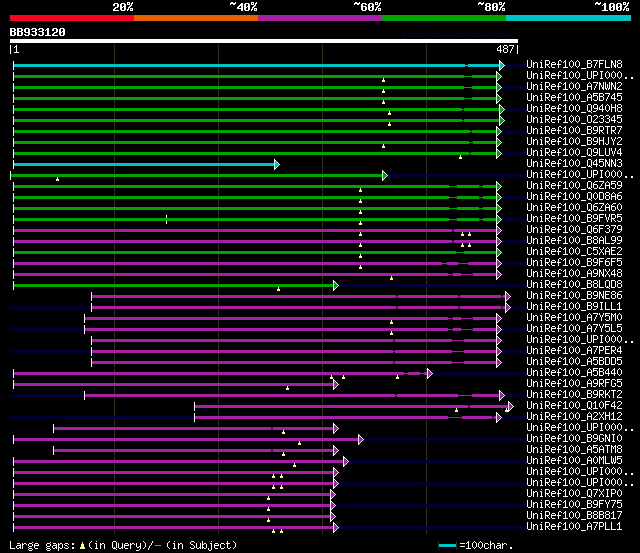Click the UniRef100_A5B440 label
640x553 pixels.
click(x=574, y=373)
